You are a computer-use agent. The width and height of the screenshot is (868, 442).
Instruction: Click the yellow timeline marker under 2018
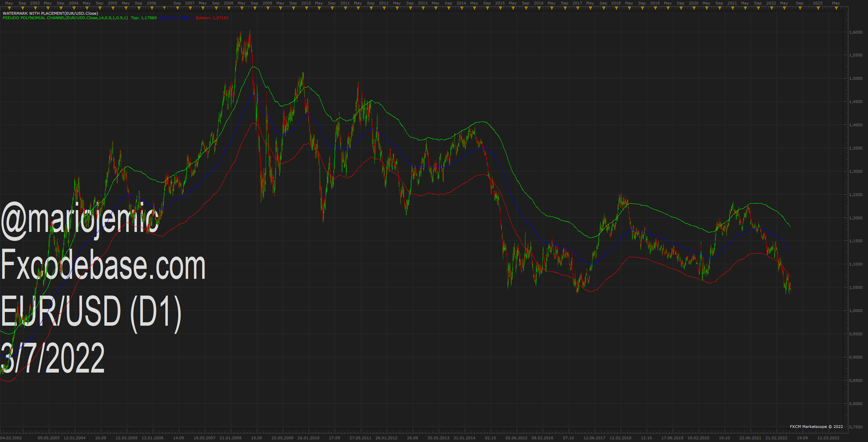(x=616, y=8)
